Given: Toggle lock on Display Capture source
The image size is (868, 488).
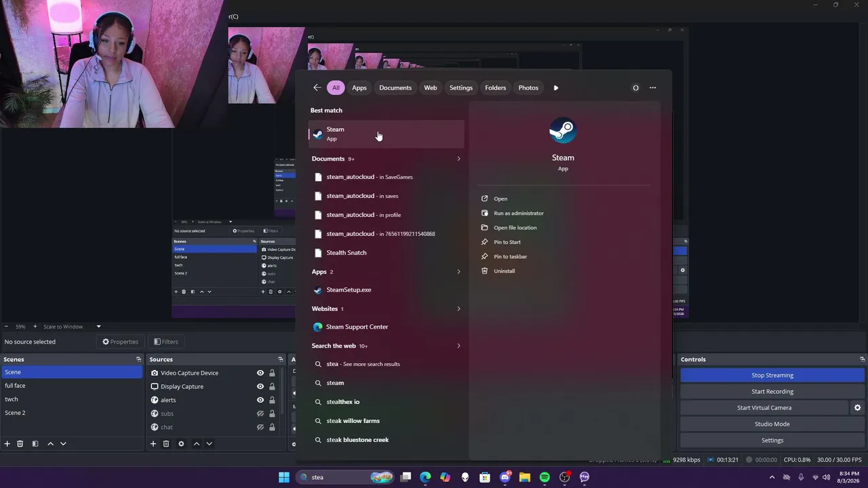Looking at the screenshot, I should [x=272, y=386].
